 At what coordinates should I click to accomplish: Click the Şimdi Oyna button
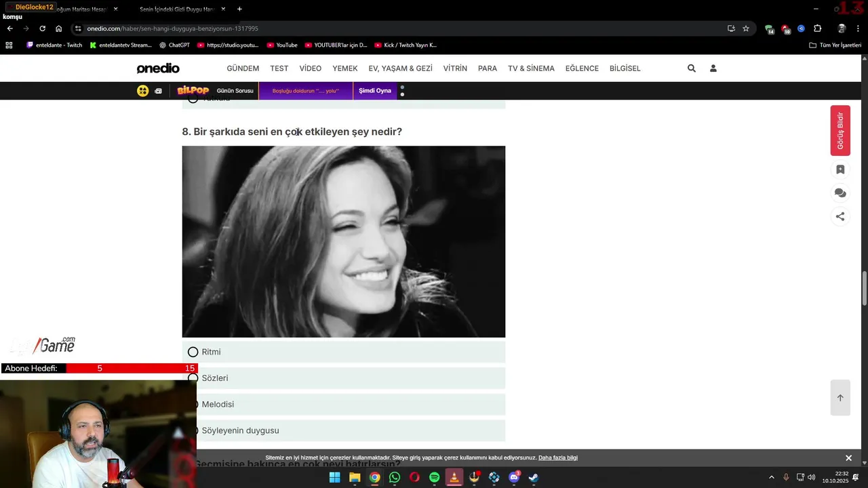[x=375, y=91]
